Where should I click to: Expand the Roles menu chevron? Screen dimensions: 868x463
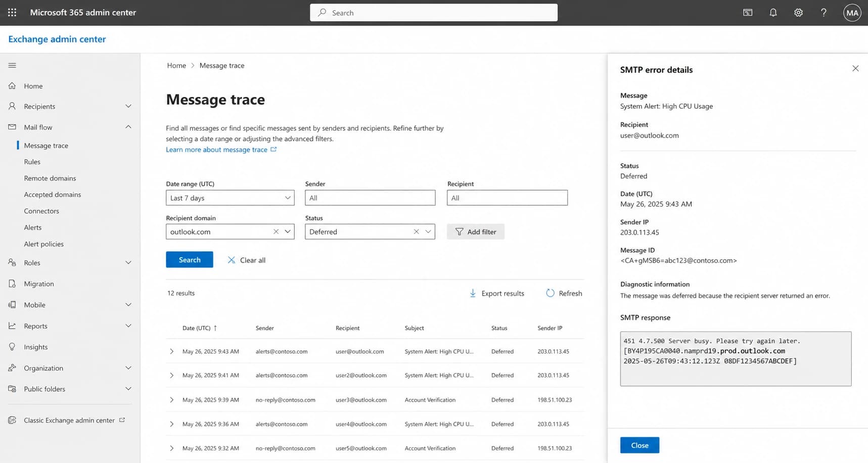(x=128, y=262)
